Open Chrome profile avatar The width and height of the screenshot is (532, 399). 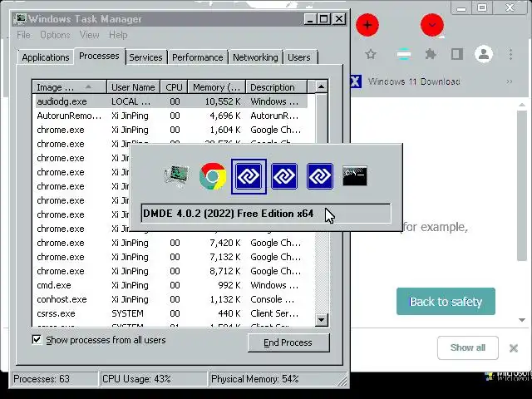(x=484, y=54)
